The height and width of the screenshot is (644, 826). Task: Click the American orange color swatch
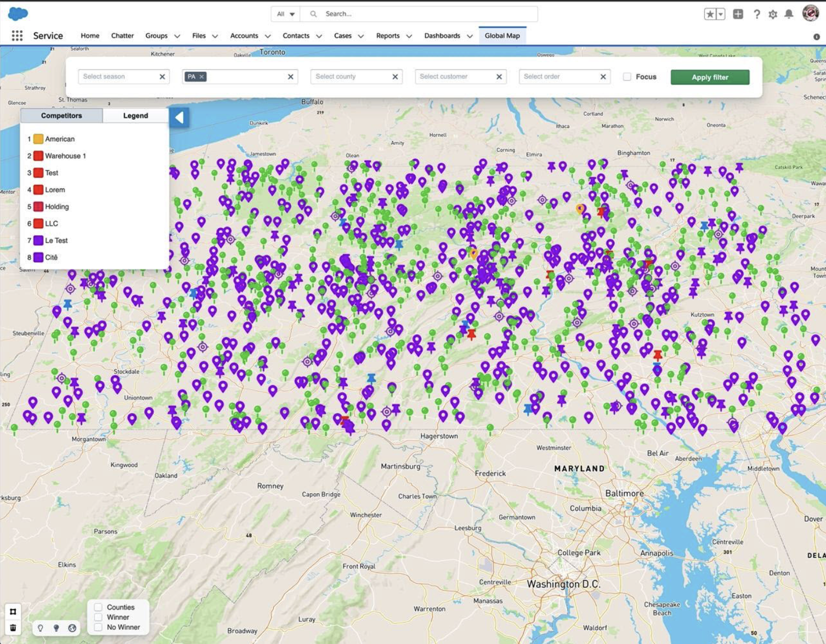(38, 139)
